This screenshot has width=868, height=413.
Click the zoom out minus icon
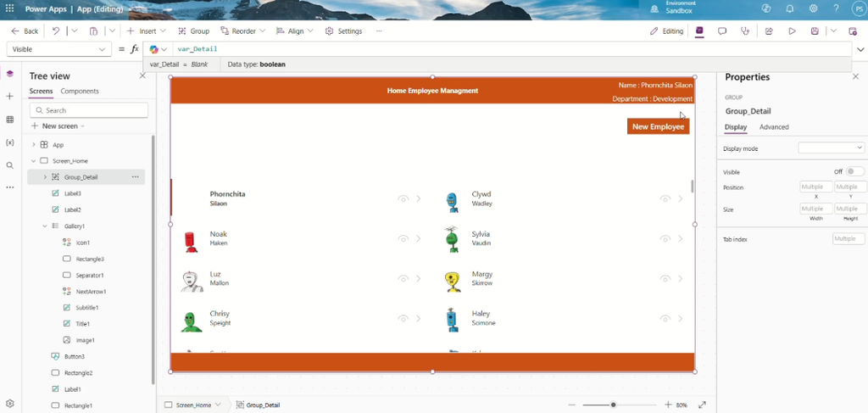tap(571, 405)
